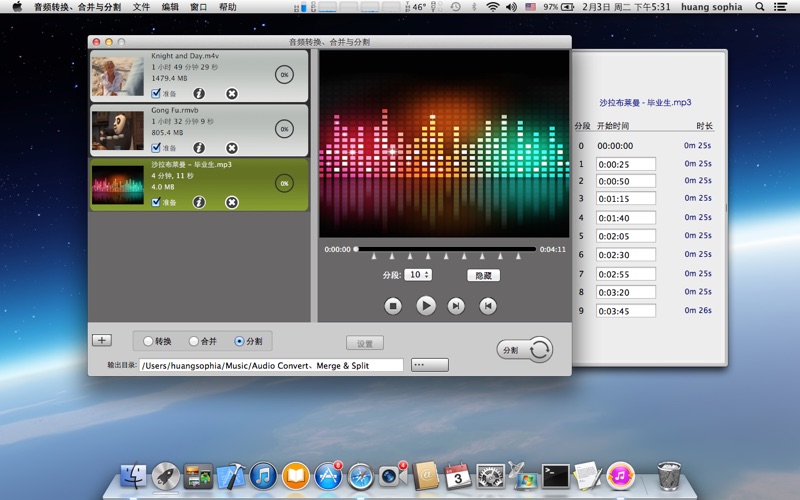This screenshot has height=500, width=800.
Task: Click the skip-to-next-segment button
Action: click(x=456, y=306)
